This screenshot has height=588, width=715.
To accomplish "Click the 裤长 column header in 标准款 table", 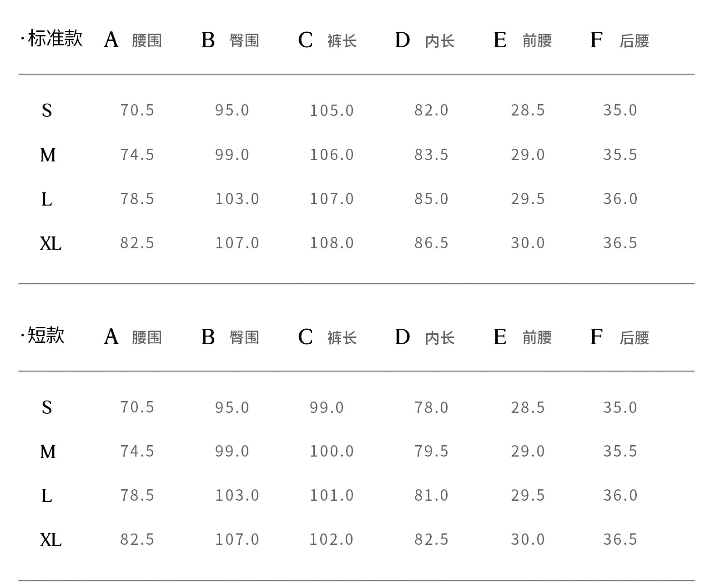I will [342, 41].
